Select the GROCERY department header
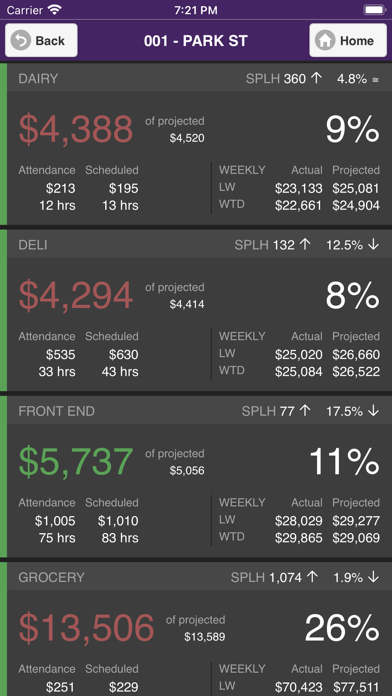This screenshot has height=696, width=392. coord(199,577)
